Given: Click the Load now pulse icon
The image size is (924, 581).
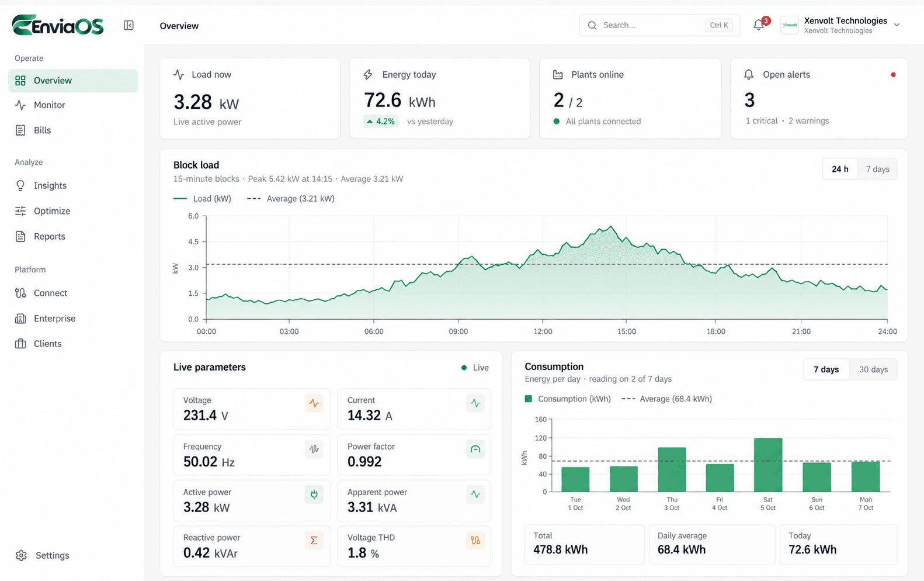Looking at the screenshot, I should (179, 74).
